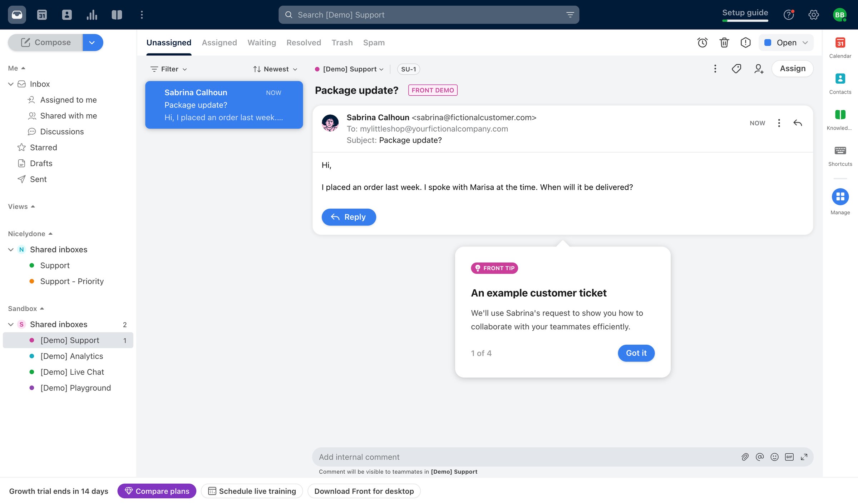The image size is (858, 504).
Task: Snooze the conversation with the clock icon
Action: pyautogui.click(x=702, y=43)
